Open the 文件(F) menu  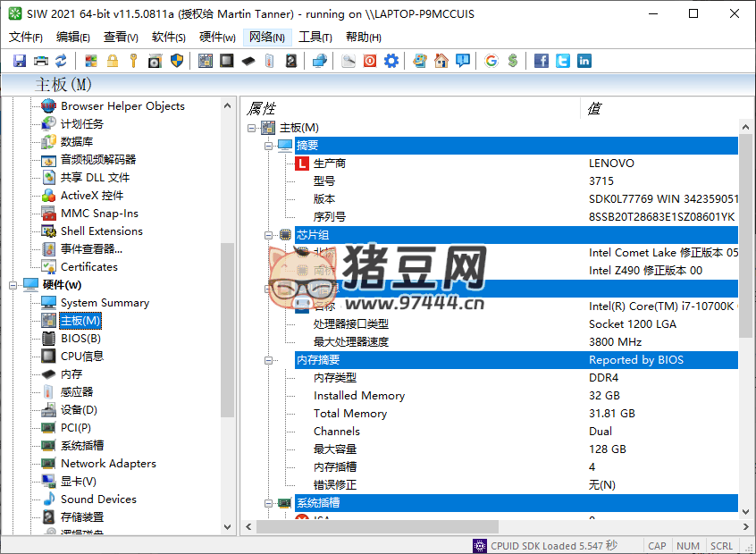26,38
